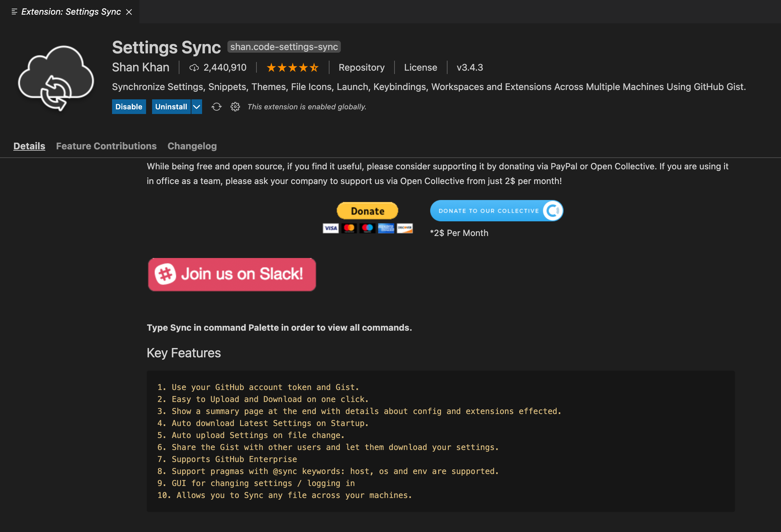Open the License link
The height and width of the screenshot is (532, 781).
tap(420, 68)
